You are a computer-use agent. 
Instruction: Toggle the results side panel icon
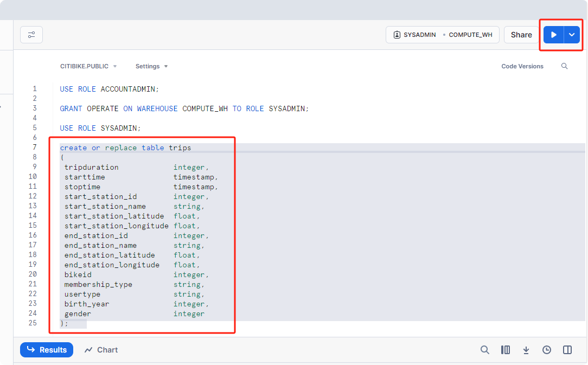[567, 350]
